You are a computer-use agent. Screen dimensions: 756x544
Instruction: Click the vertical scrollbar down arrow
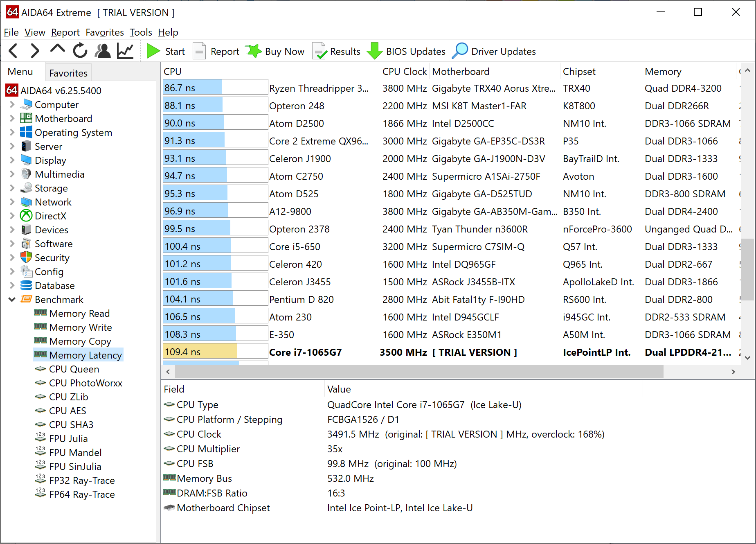(748, 357)
